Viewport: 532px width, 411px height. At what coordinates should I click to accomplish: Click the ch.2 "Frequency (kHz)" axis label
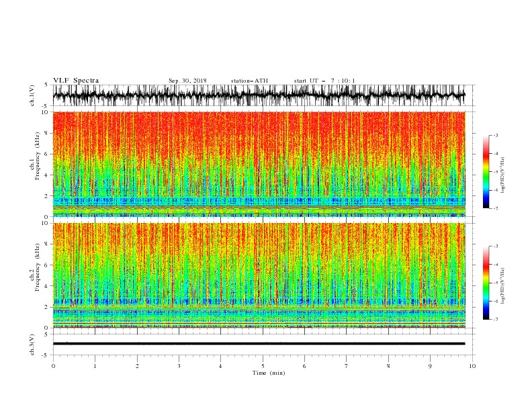(38, 267)
